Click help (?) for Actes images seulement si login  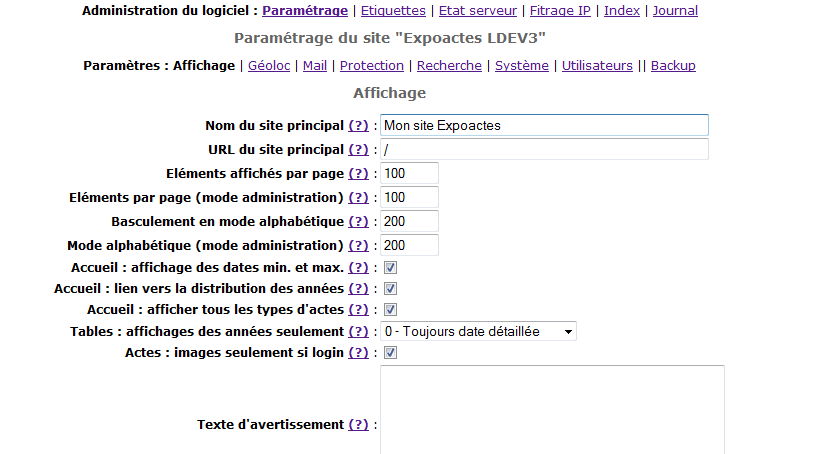[x=358, y=353]
